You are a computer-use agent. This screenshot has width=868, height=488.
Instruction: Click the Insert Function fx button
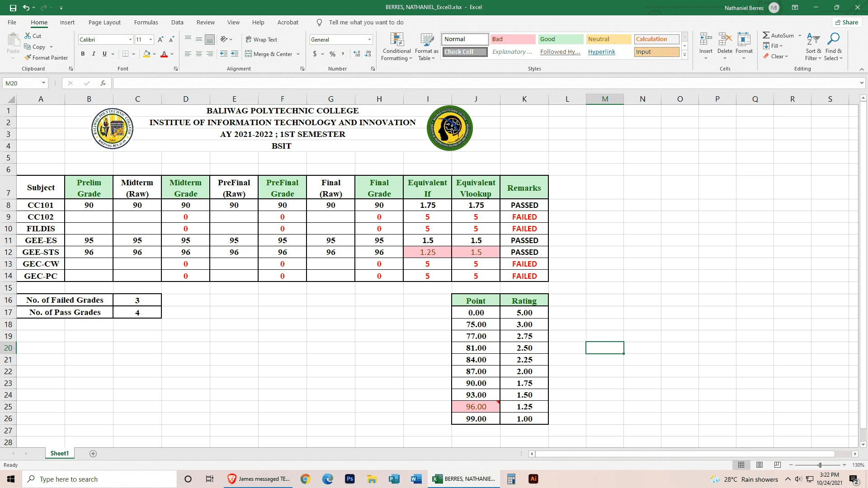[x=103, y=83]
